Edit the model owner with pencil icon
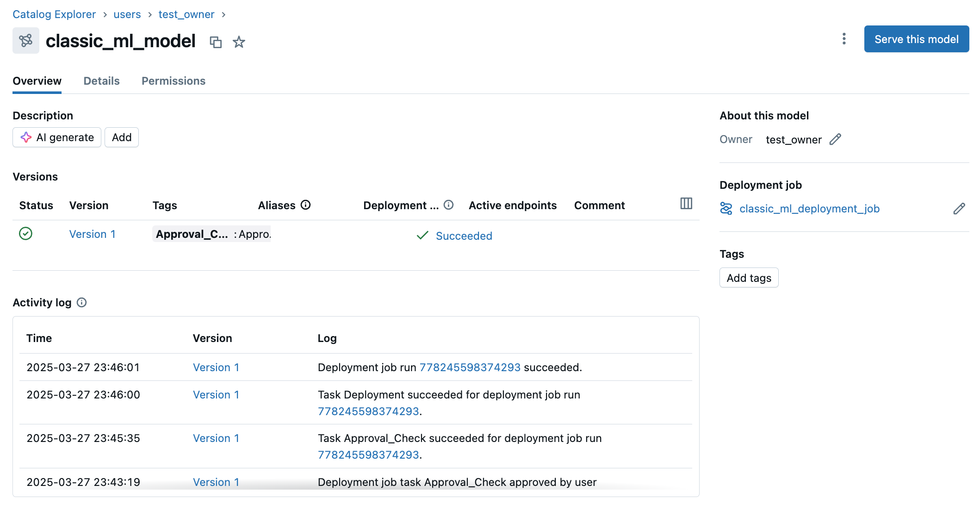Viewport: 980px width, 510px height. 836,139
